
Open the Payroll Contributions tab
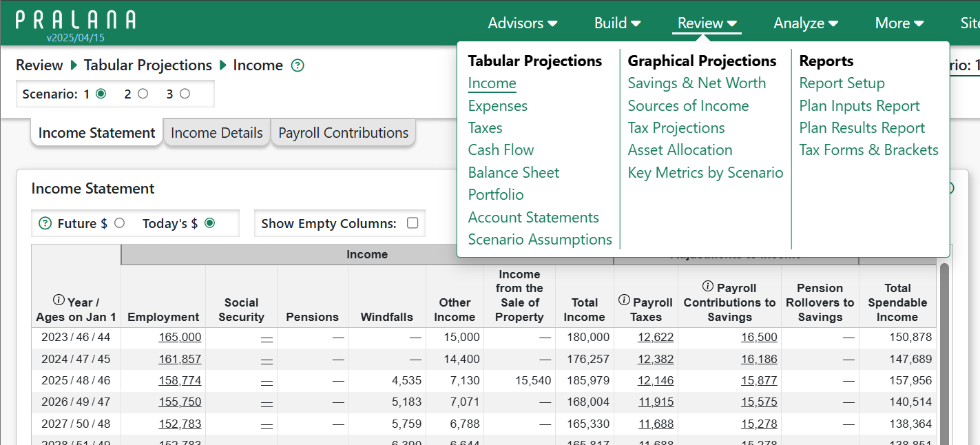pos(343,133)
